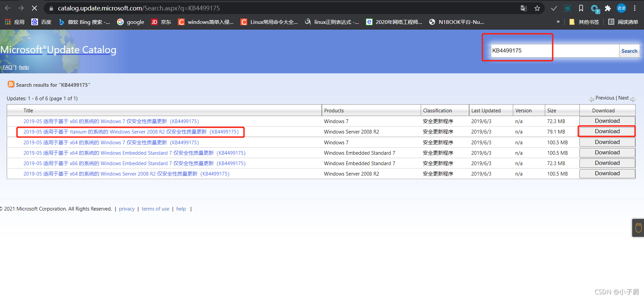Sort results by Products column

coord(334,111)
